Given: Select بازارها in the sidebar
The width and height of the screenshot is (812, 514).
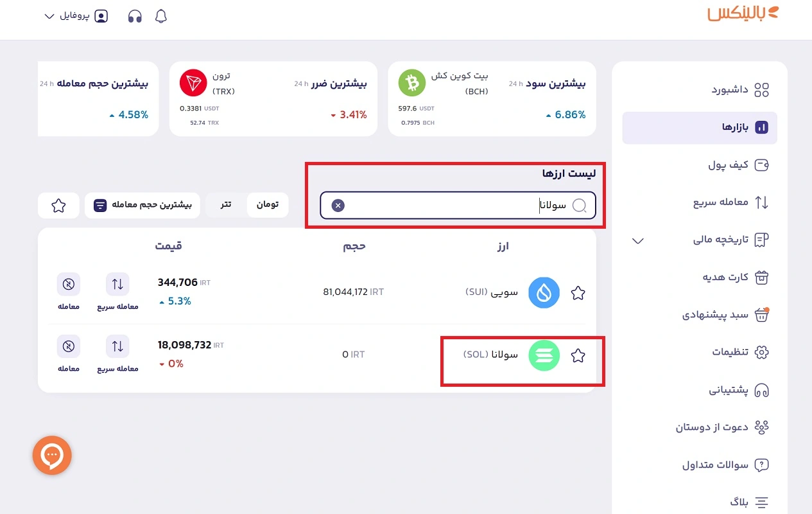Looking at the screenshot, I should [x=700, y=127].
